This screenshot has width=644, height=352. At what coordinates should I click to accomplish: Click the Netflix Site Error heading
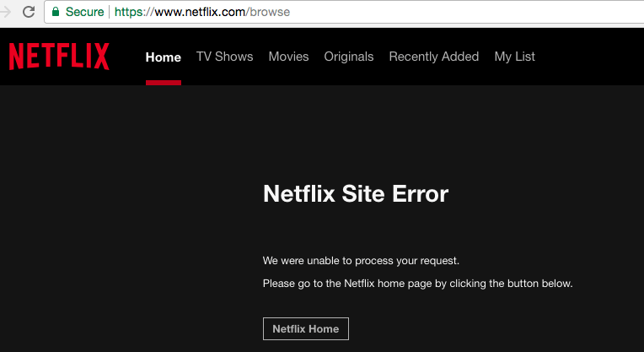pos(355,193)
